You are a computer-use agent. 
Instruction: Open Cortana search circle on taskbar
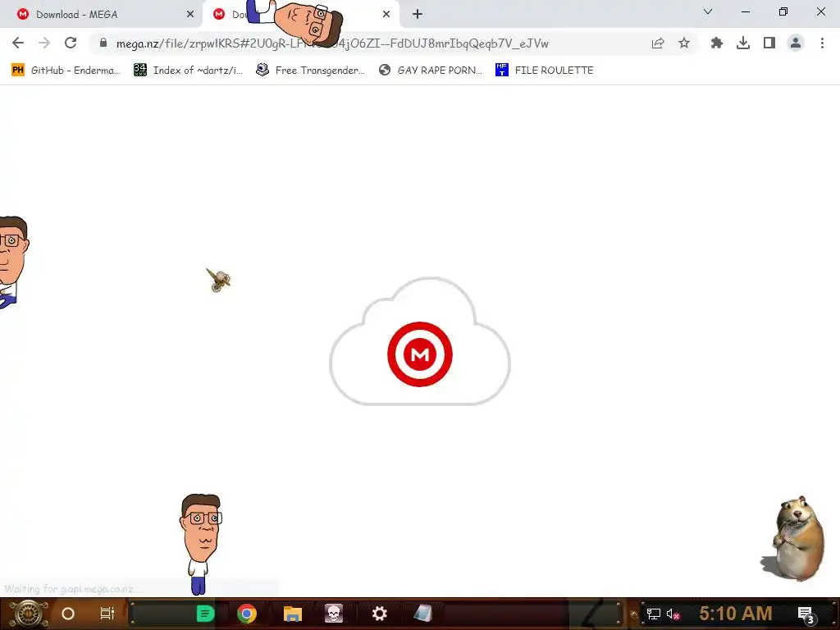(68, 614)
